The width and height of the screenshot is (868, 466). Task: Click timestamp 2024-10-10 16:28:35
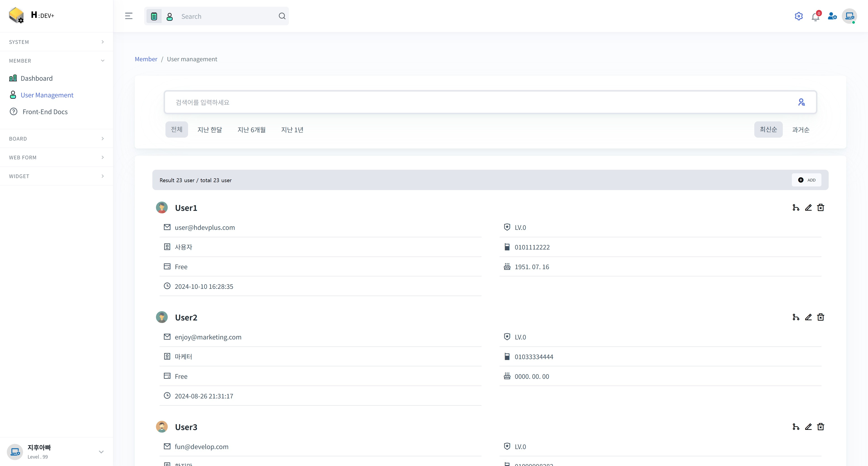tap(204, 286)
